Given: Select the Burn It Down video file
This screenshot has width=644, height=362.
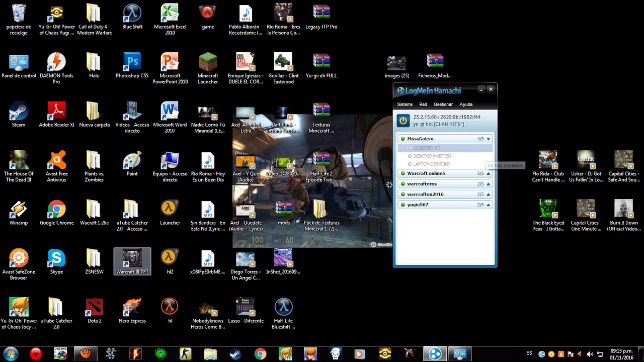Looking at the screenshot, I should tap(624, 216).
